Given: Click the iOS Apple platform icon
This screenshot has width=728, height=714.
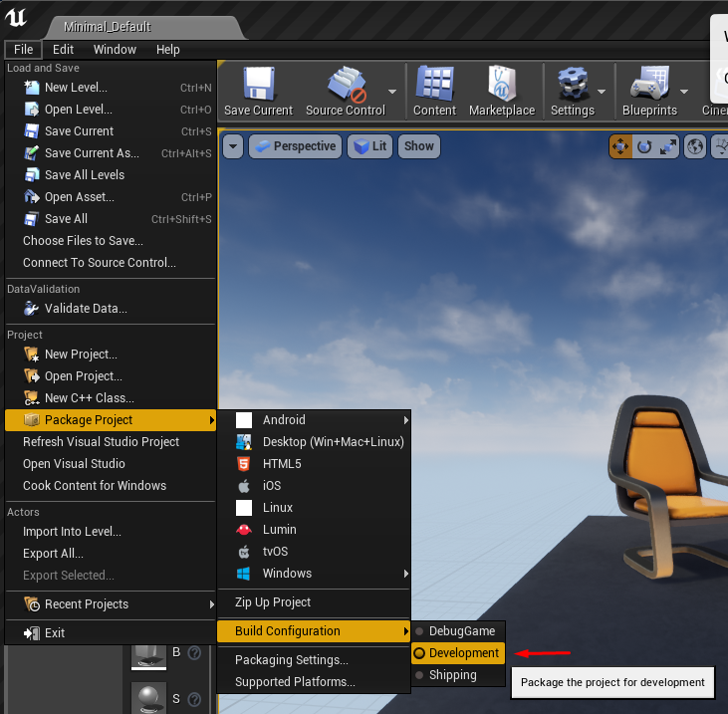Looking at the screenshot, I should (244, 486).
